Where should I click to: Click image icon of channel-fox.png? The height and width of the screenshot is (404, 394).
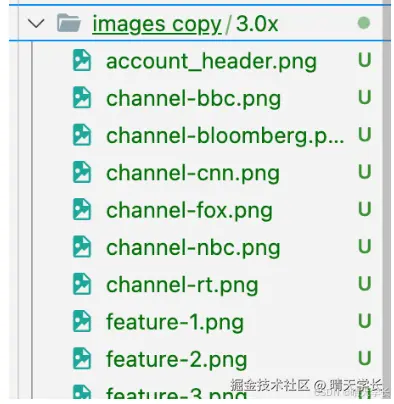tap(82, 210)
